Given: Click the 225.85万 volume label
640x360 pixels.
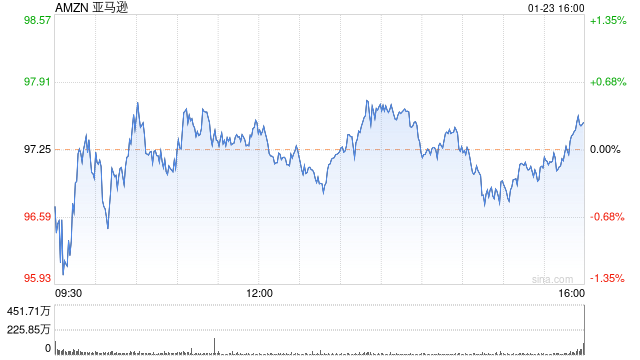Looking at the screenshot, I should [x=29, y=329].
